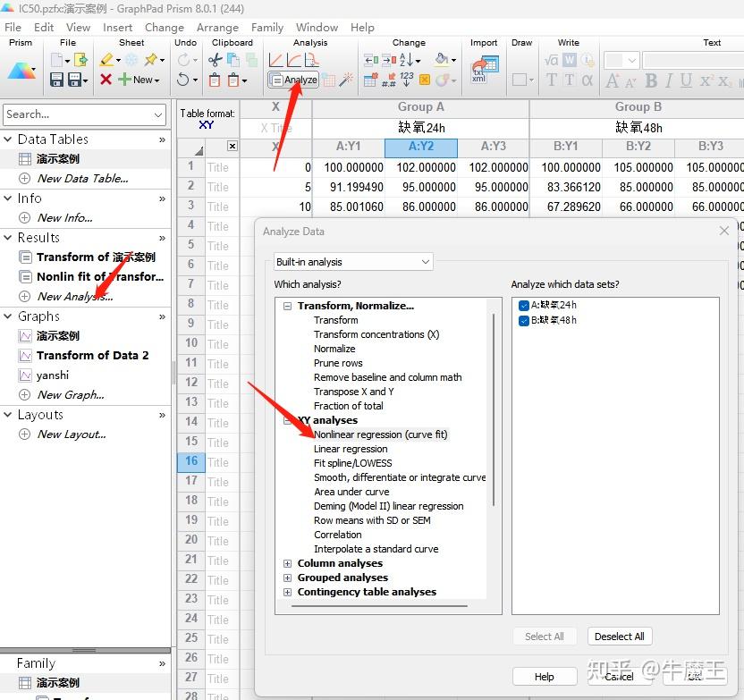Screen dimensions: 744x700
Task: Click the new project file icon
Action: (x=57, y=60)
